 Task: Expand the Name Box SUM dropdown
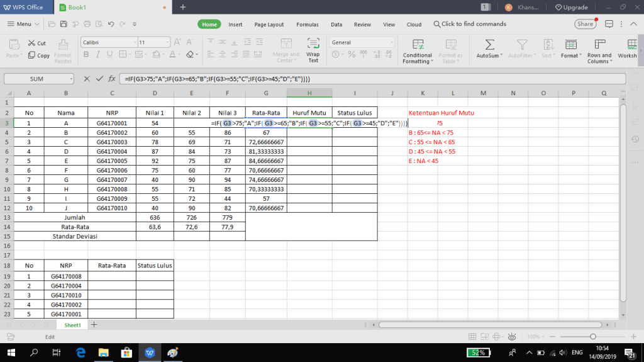point(71,79)
